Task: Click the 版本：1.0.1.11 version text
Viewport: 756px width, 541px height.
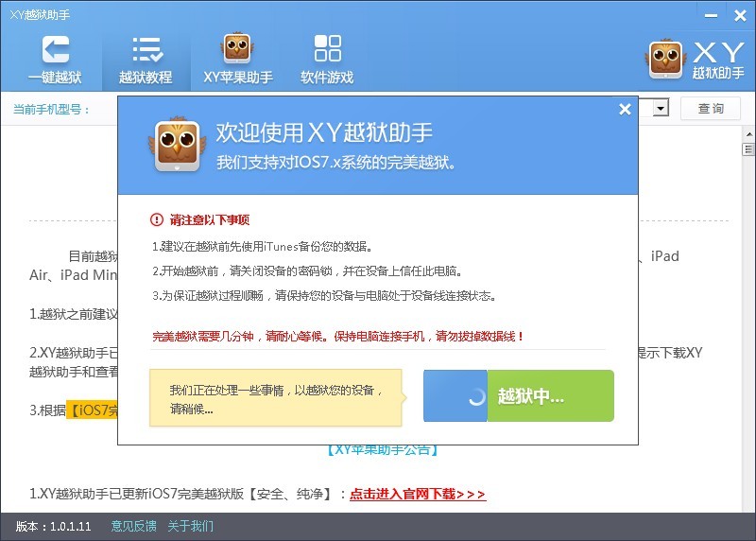Action: click(53, 526)
